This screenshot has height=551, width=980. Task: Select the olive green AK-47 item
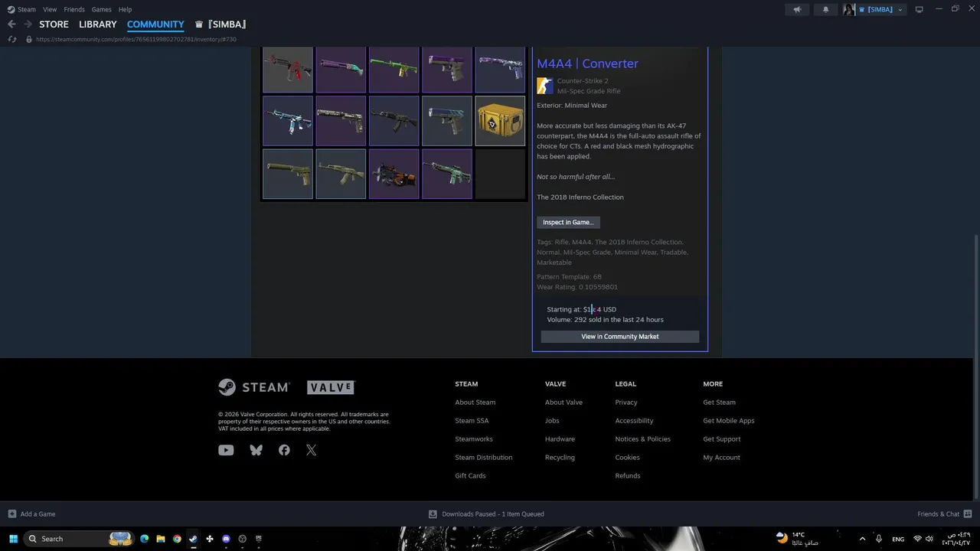click(341, 174)
